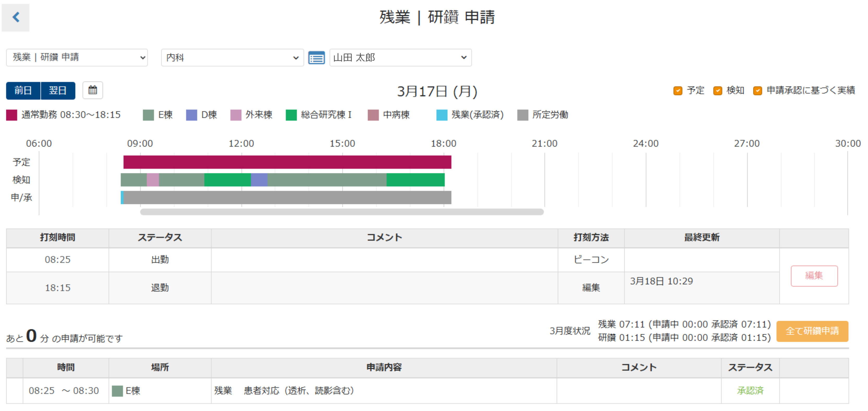
Task: Click the back arrow icon
Action: tap(15, 17)
